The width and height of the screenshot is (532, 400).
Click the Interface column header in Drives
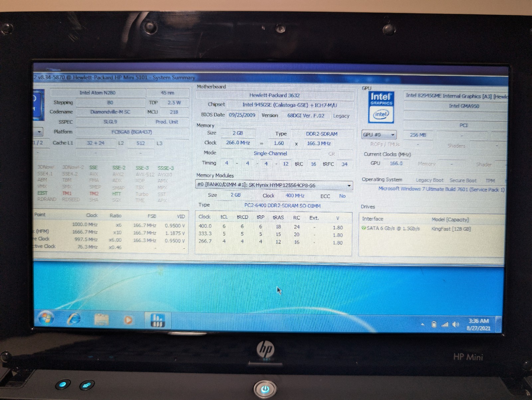372,219
